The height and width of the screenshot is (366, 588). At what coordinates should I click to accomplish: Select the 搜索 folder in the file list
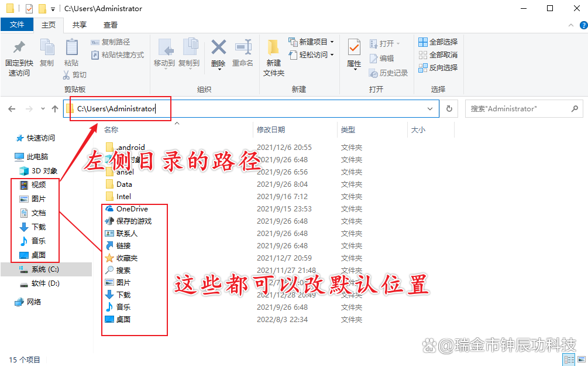(118, 271)
